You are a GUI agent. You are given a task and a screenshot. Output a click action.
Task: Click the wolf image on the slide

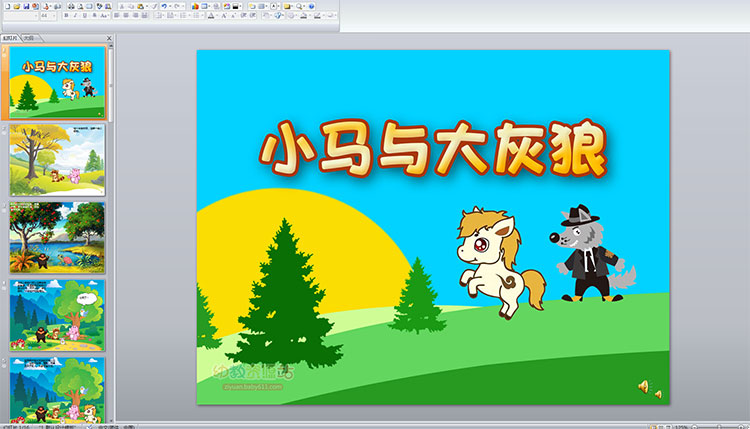[593, 253]
